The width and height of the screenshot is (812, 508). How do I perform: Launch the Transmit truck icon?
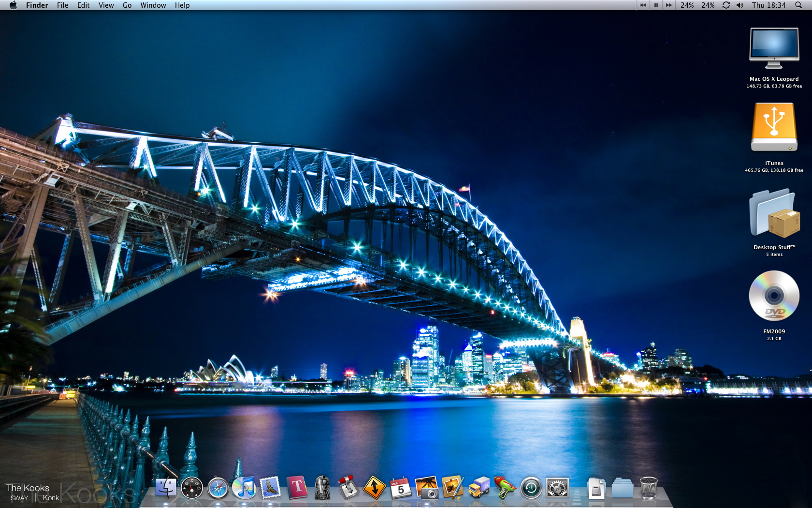coord(478,488)
